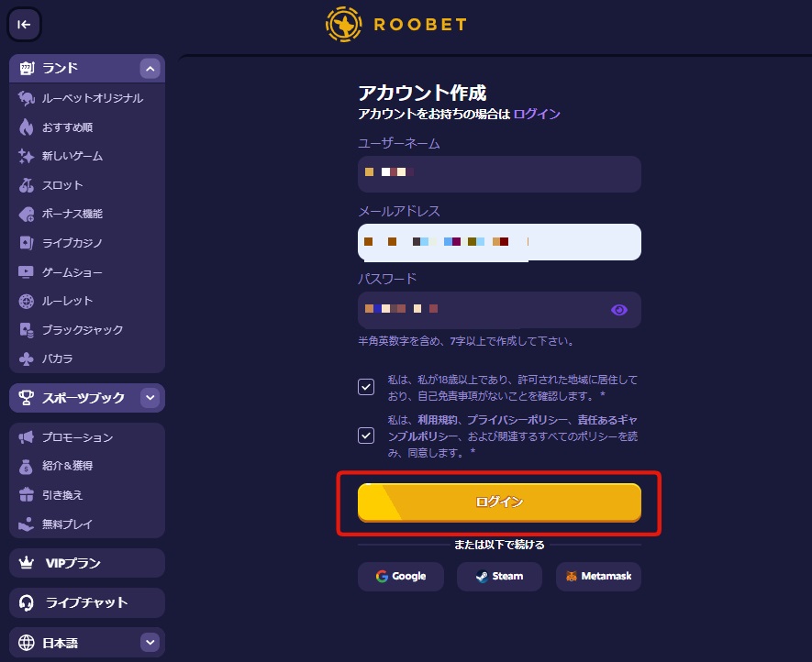The height and width of the screenshot is (662, 812).
Task: Select the 新しいゲーム sparkle icon
Action: pos(27,156)
